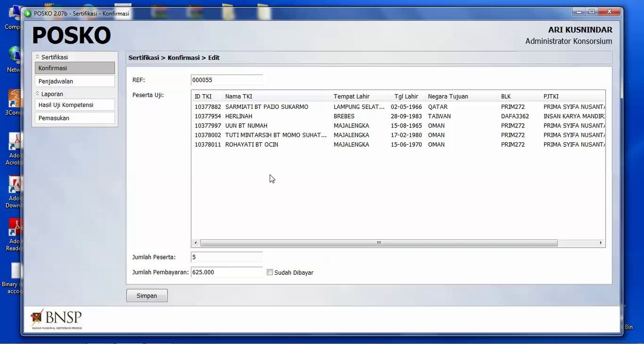The image size is (644, 344).
Task: Open the Penjadwalan menu item
Action: coord(75,81)
